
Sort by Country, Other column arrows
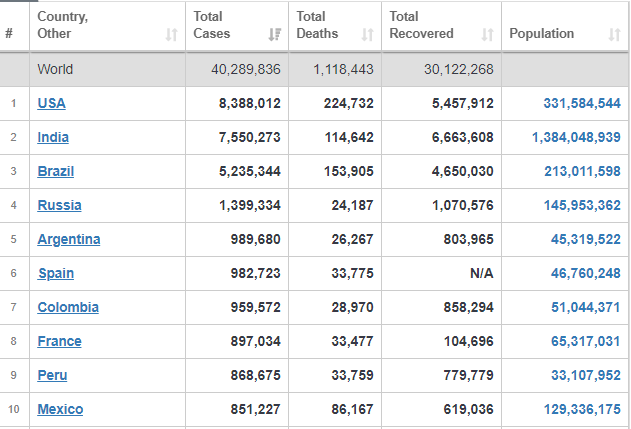tap(172, 35)
